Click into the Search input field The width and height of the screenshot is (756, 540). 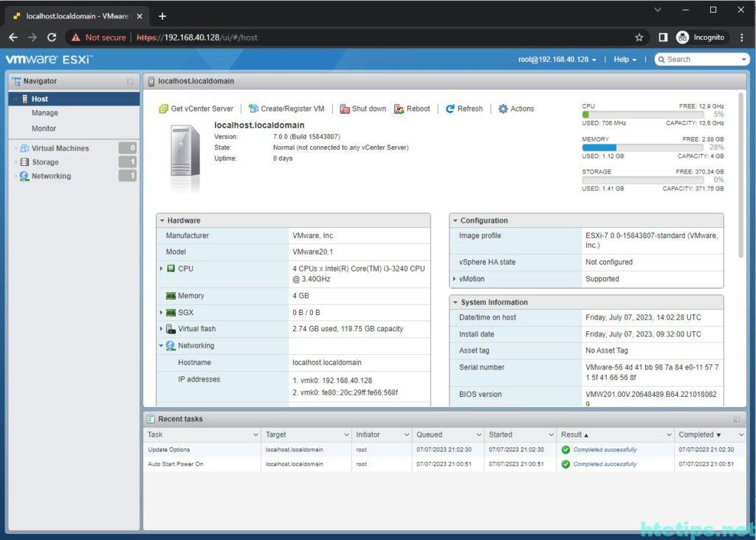[x=701, y=60]
